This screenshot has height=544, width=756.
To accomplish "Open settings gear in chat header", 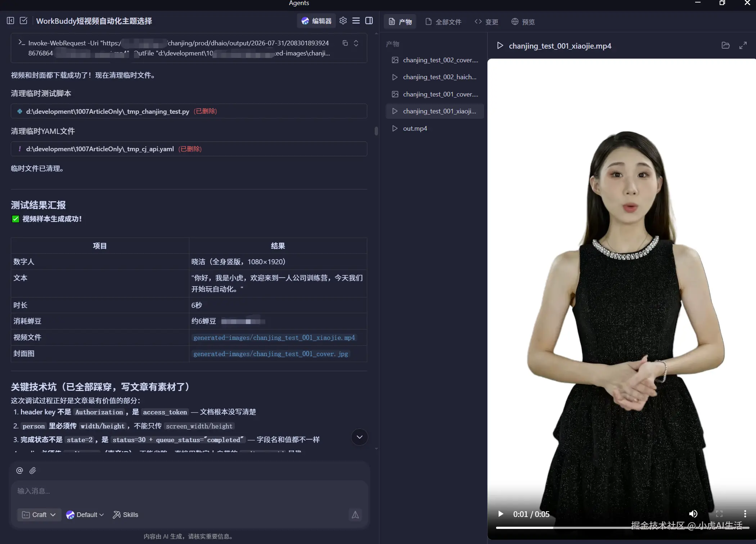I will tap(343, 21).
